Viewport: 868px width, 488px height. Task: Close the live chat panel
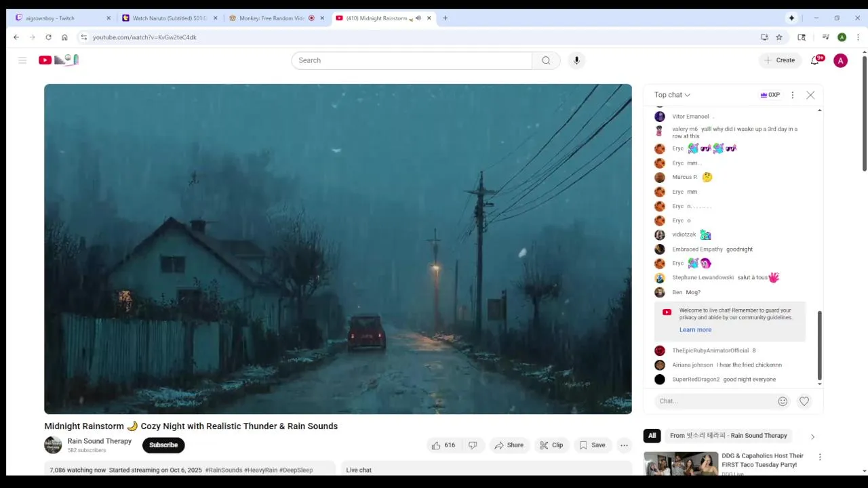[x=810, y=95]
